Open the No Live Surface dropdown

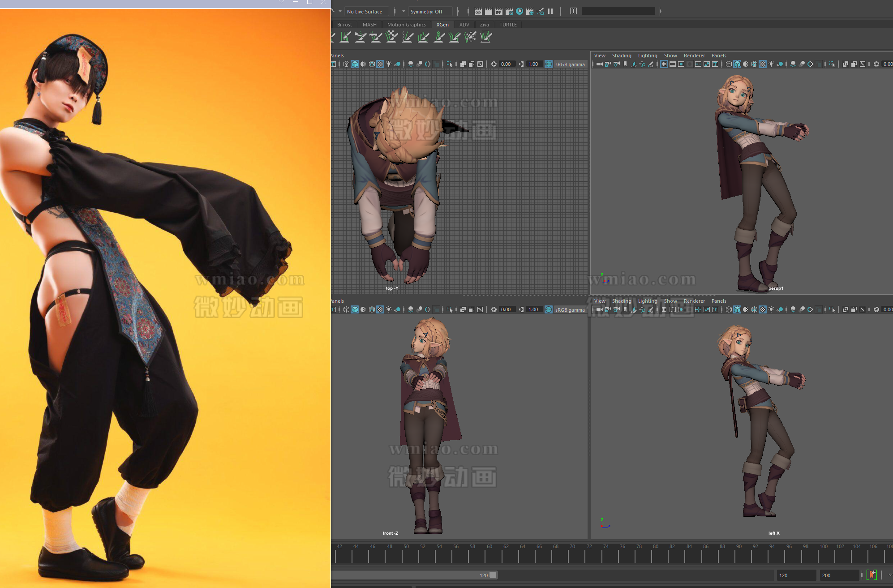[365, 12]
